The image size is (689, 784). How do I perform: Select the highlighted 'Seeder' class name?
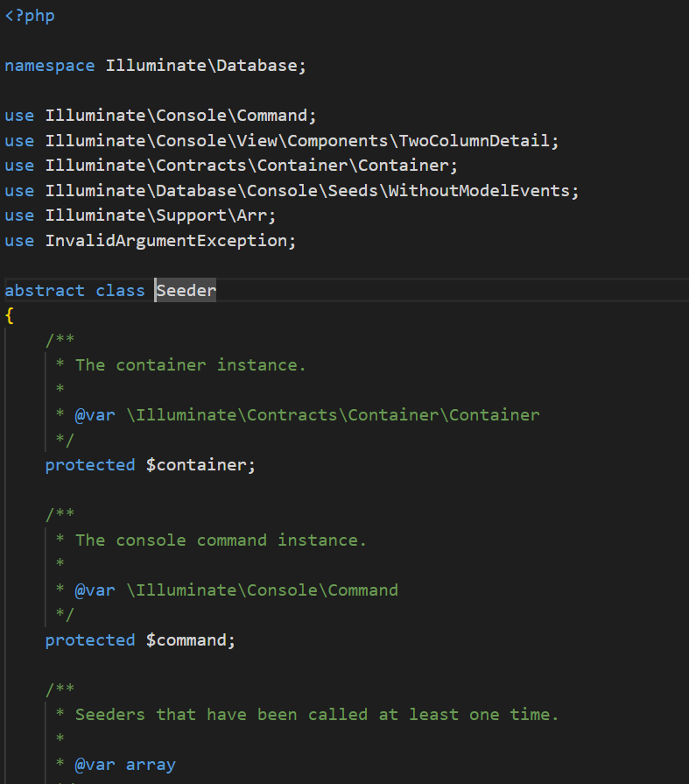(x=186, y=291)
